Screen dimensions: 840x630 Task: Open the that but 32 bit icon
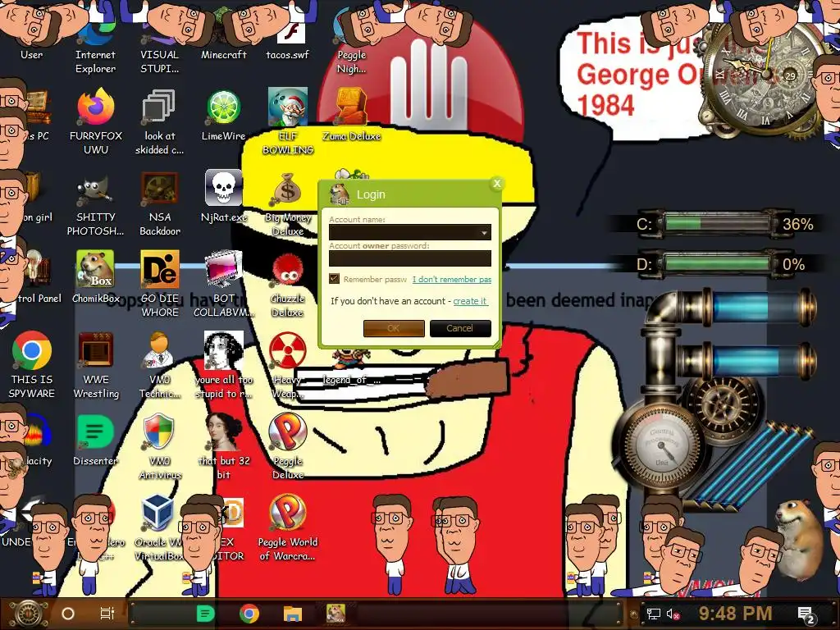223,432
